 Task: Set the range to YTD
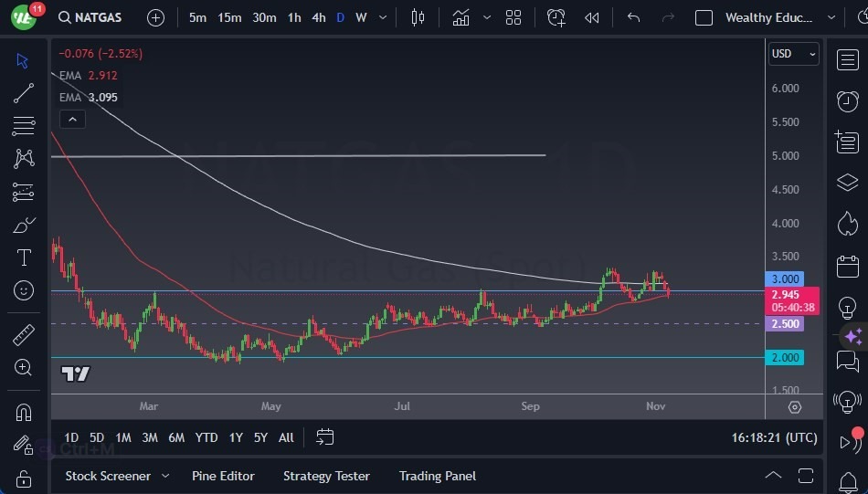(206, 437)
